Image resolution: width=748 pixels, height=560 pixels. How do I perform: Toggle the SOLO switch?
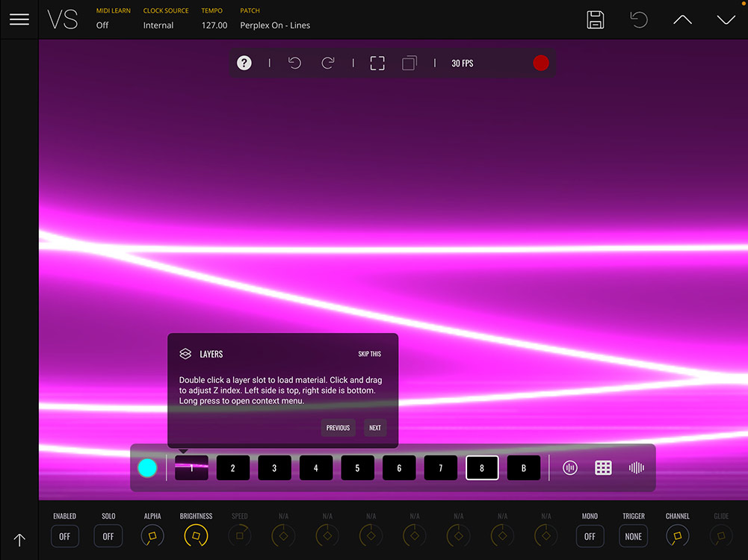(108, 536)
